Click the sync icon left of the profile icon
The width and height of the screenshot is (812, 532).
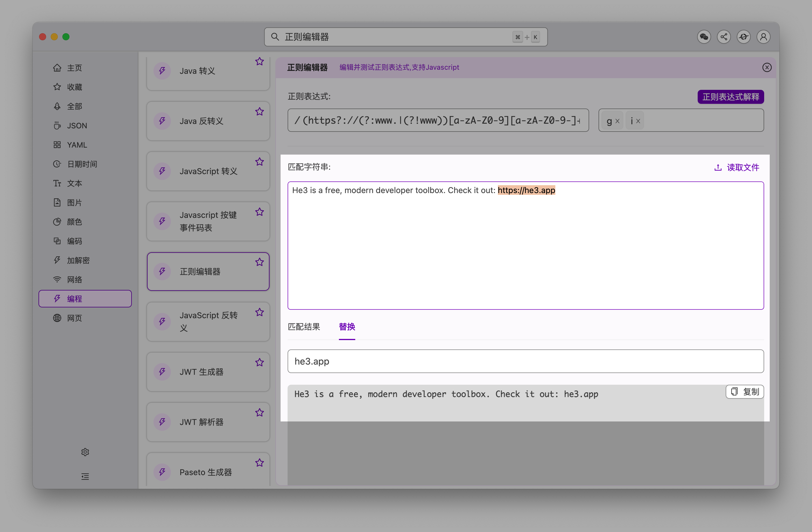[744, 37]
